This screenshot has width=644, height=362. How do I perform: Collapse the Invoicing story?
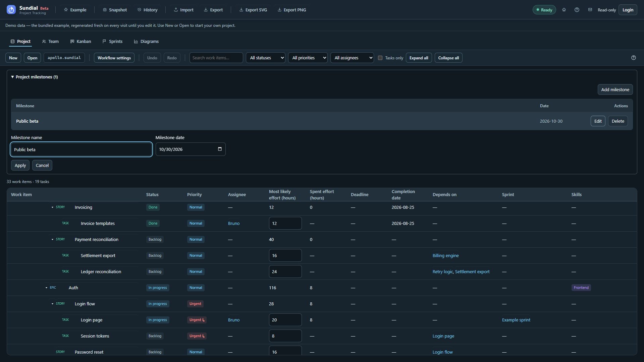pyautogui.click(x=52, y=207)
